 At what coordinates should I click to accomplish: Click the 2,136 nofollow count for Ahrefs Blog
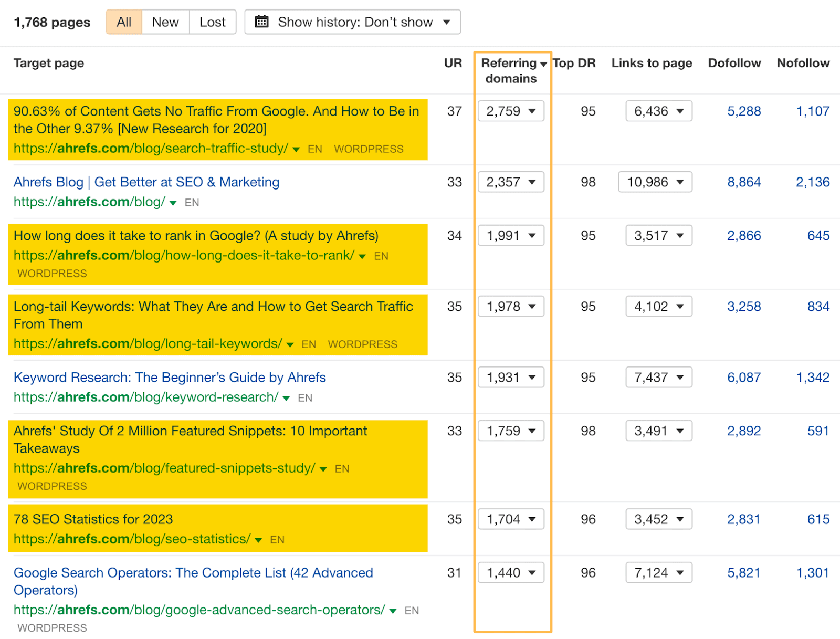812,182
